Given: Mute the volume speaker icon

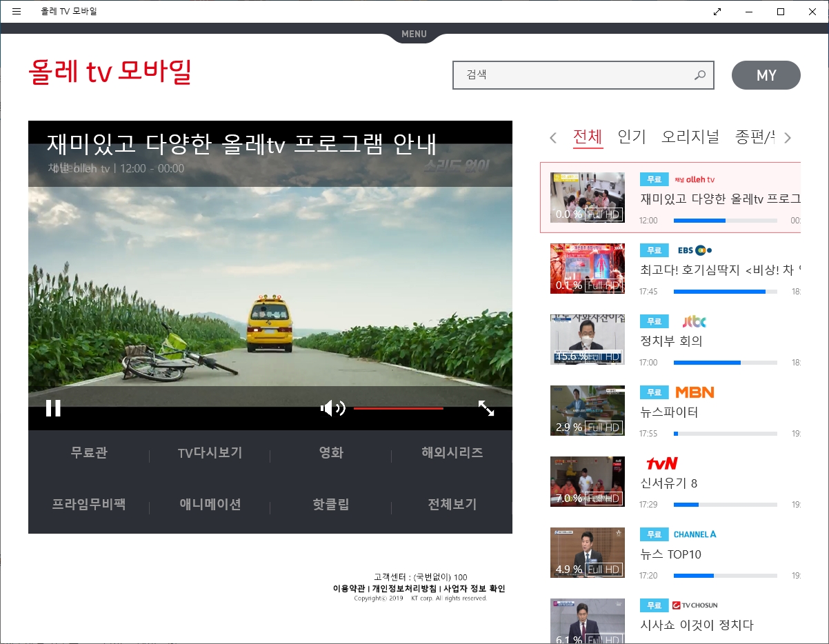Looking at the screenshot, I should pyautogui.click(x=332, y=408).
